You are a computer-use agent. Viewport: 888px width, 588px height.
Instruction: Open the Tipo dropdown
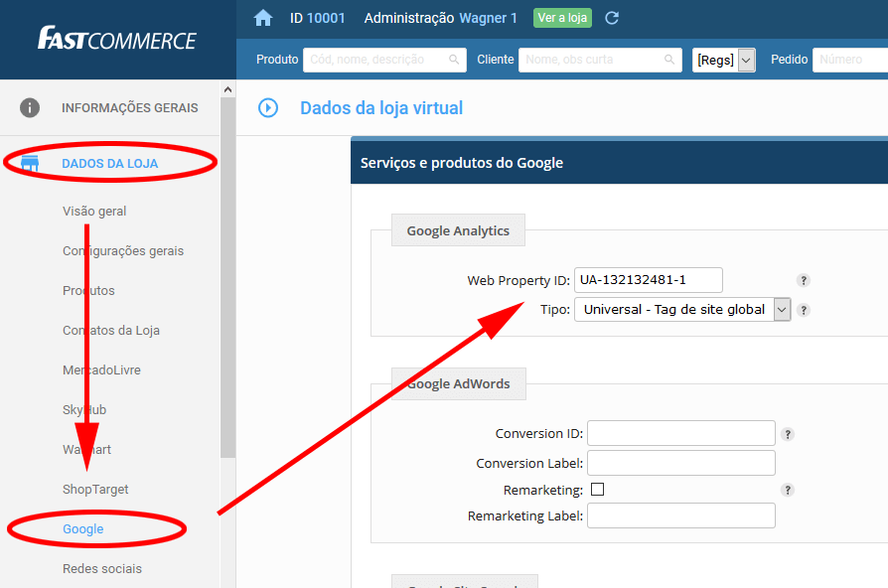pos(682,309)
